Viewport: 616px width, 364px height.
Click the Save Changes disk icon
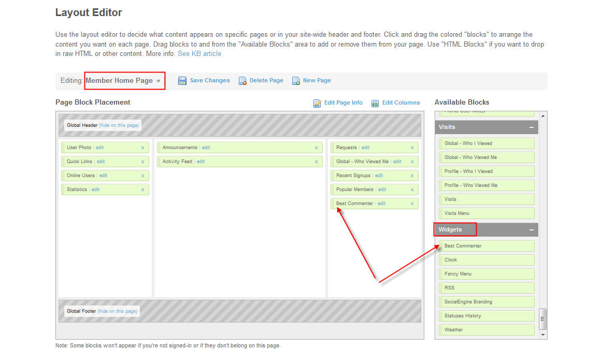pos(182,81)
